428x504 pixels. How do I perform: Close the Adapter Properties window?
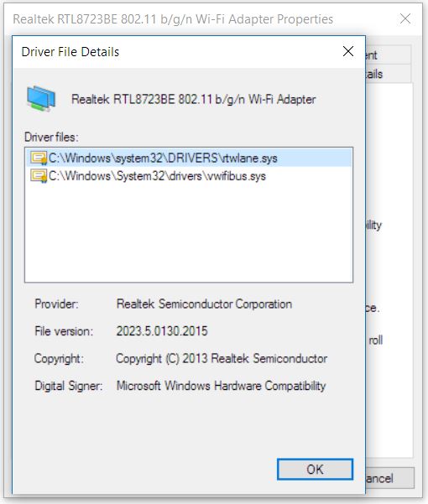coord(405,18)
